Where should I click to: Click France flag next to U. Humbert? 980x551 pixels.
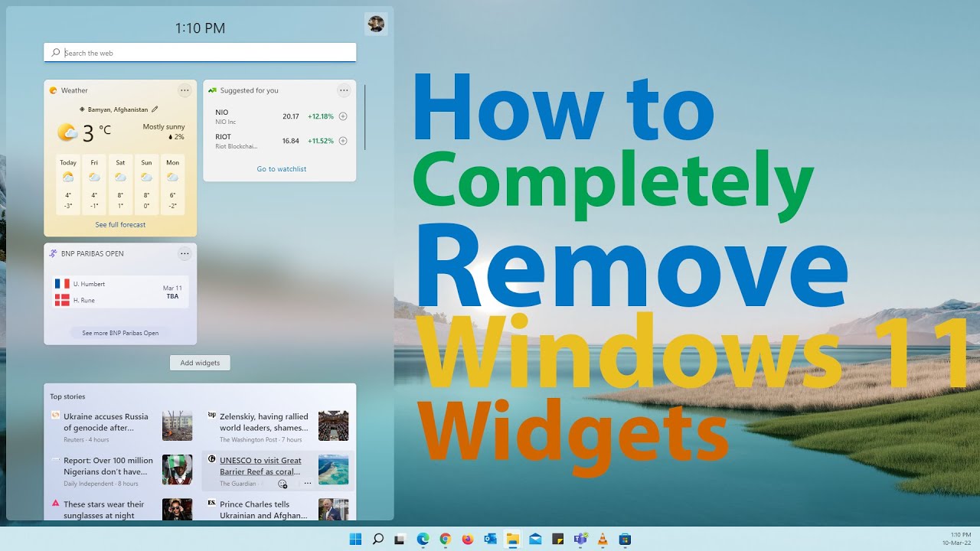click(x=62, y=284)
